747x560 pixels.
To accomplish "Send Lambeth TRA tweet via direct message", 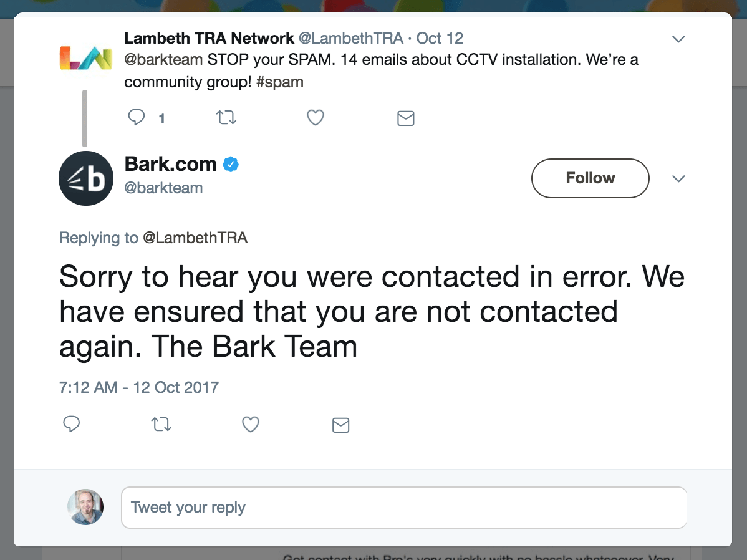I will 405,118.
